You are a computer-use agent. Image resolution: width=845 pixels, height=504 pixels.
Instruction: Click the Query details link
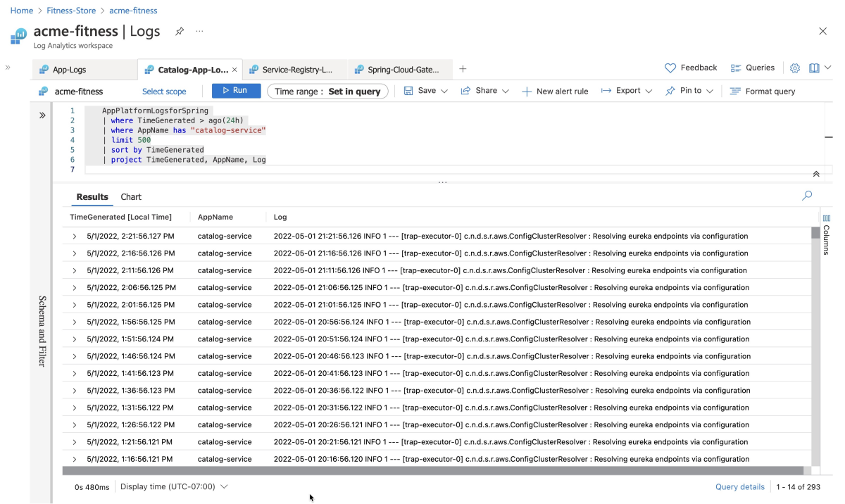pos(739,486)
